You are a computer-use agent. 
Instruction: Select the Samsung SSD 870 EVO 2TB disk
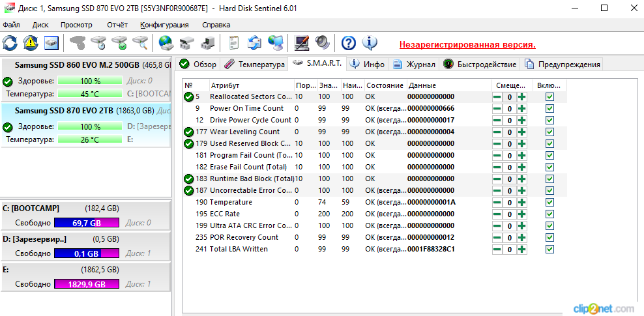[85, 124]
